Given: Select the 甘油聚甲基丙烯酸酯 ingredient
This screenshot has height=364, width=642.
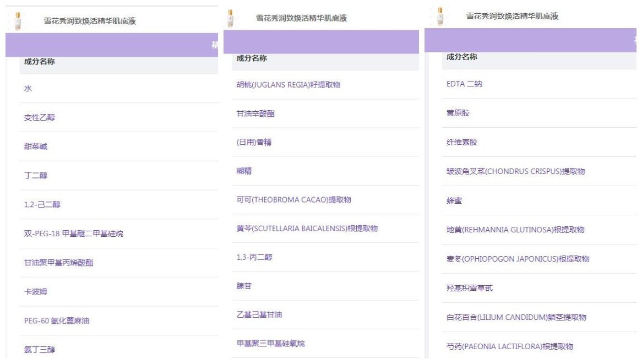Looking at the screenshot, I should click(58, 263).
